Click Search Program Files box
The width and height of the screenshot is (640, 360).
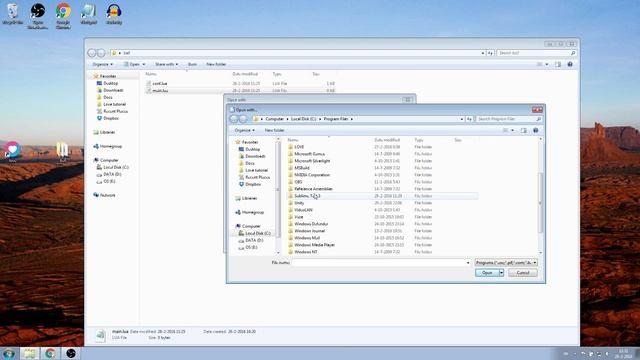point(509,119)
